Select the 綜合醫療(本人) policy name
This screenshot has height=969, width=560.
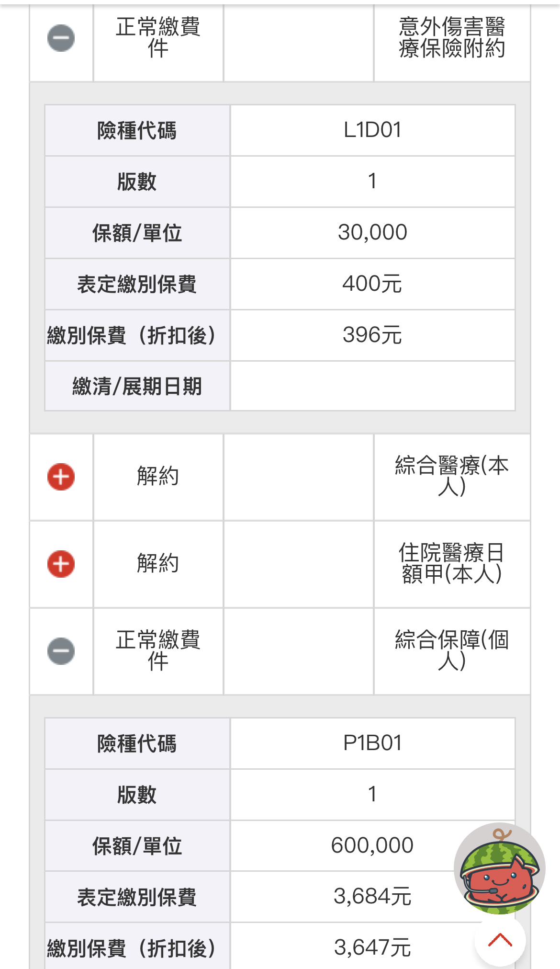point(451,477)
